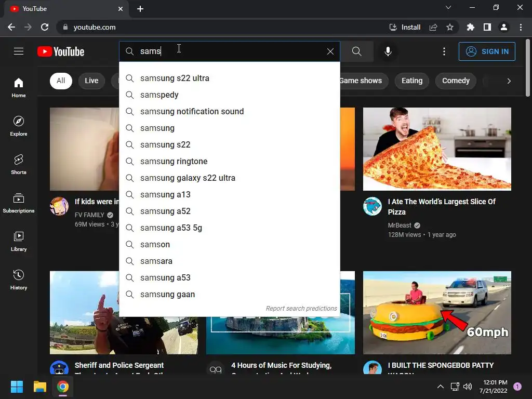Pick the plain 'samsung s22' suggestion

pos(229,144)
